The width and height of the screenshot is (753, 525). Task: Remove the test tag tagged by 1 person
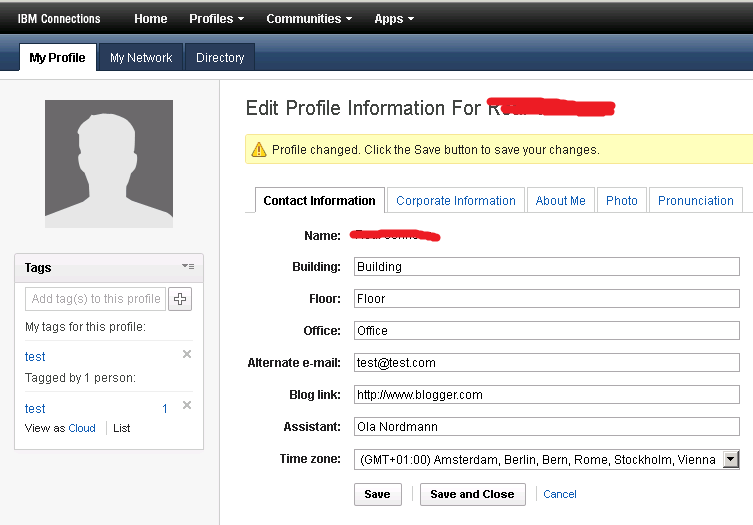[187, 405]
